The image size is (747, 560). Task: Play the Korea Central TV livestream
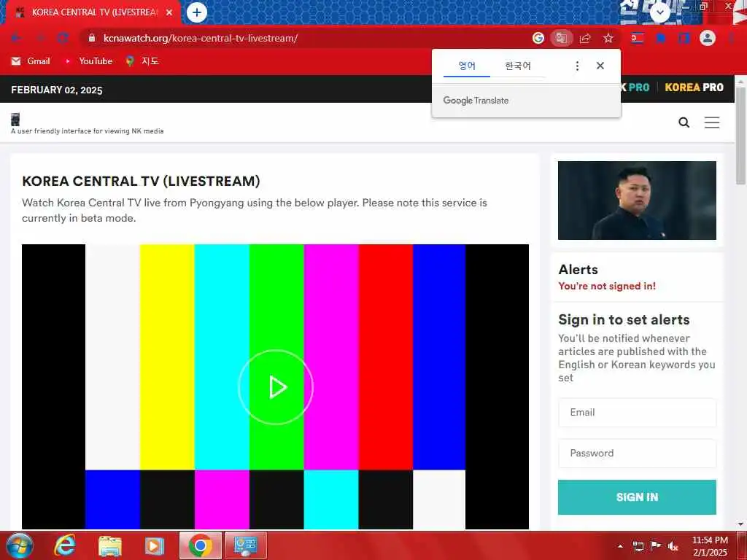276,387
